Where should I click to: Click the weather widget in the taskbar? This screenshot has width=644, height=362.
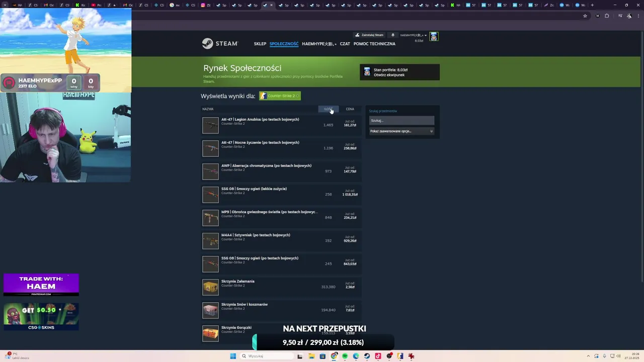[x=18, y=356]
